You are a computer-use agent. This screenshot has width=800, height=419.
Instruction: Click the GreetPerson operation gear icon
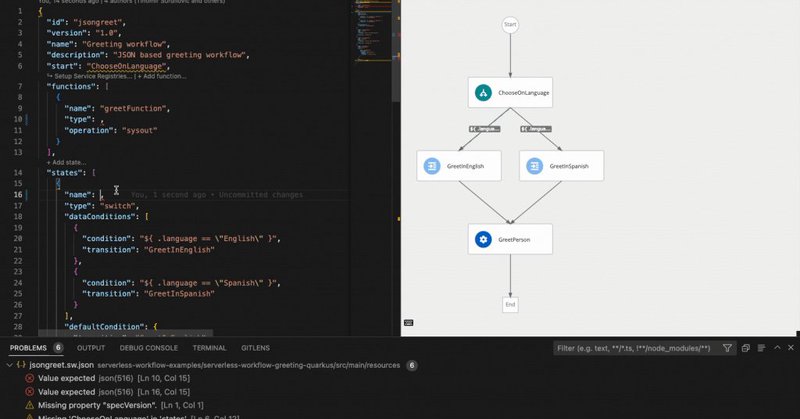[483, 239]
